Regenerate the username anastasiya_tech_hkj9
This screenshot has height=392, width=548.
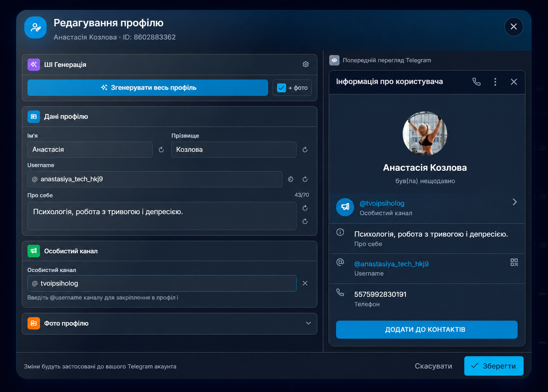click(x=305, y=179)
